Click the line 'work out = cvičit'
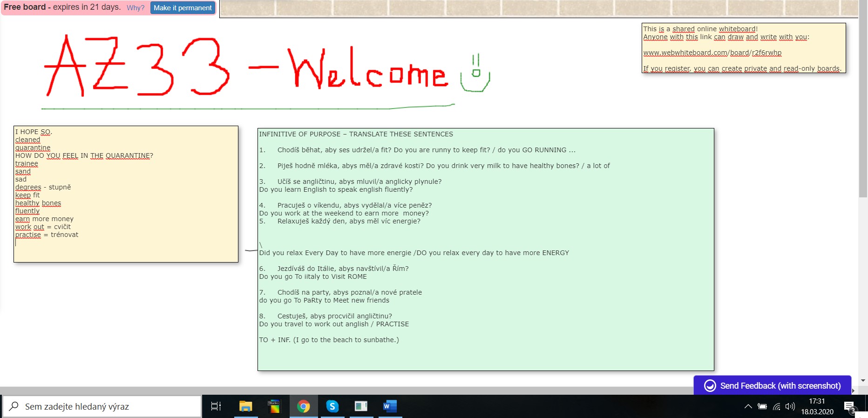 point(43,227)
